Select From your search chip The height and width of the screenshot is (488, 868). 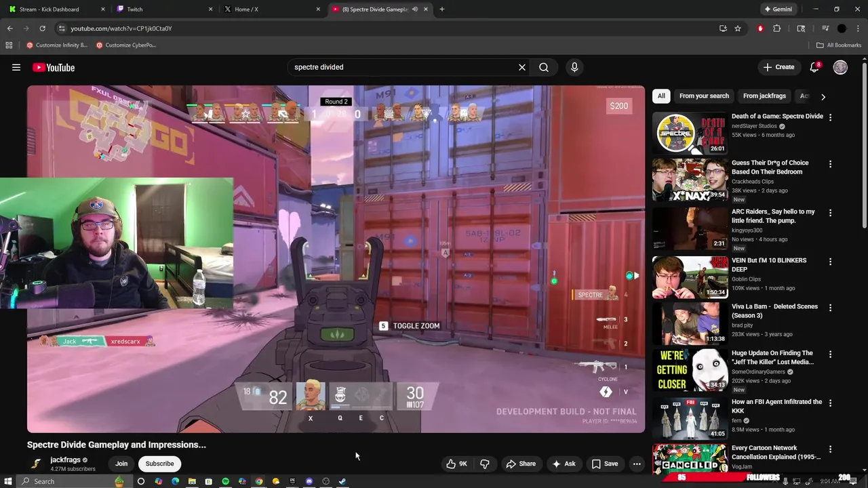[x=704, y=96]
